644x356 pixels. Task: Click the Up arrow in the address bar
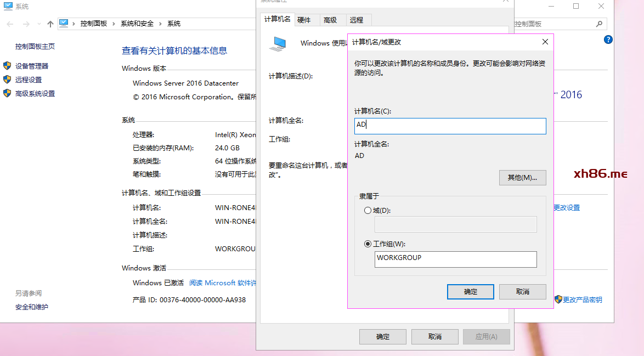tap(50, 24)
